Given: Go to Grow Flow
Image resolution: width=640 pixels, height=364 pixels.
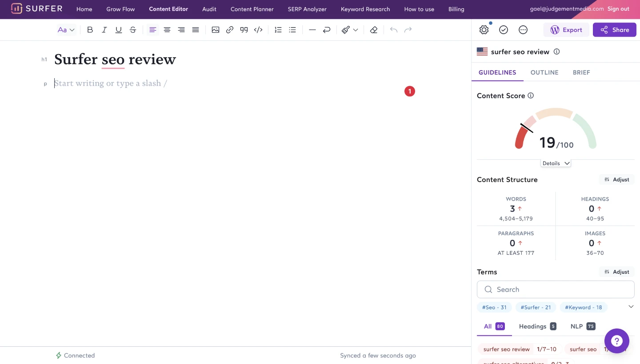Looking at the screenshot, I should point(120,9).
